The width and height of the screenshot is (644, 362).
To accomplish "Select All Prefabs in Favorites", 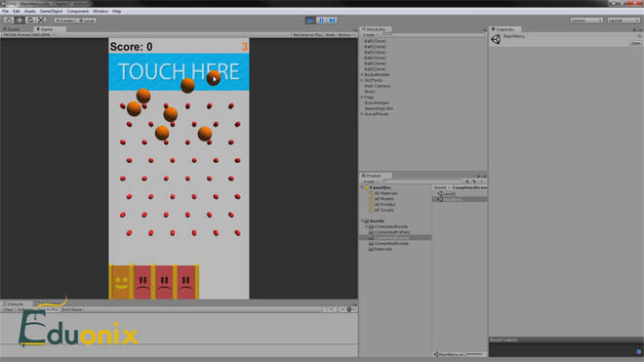I will [384, 204].
